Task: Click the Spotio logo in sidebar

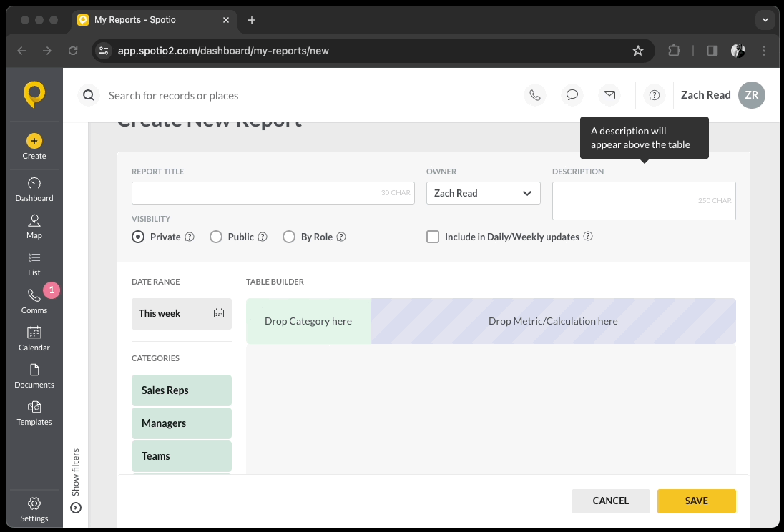Action: coord(34,94)
